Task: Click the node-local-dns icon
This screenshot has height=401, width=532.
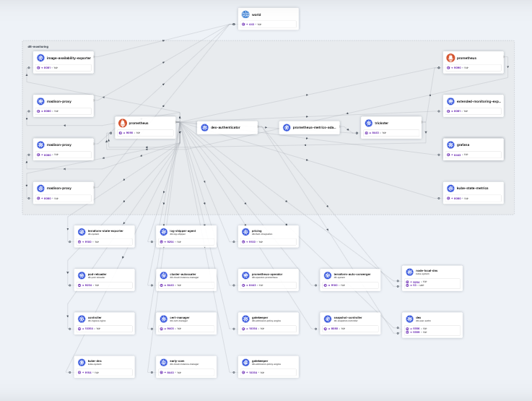Action: point(410,272)
